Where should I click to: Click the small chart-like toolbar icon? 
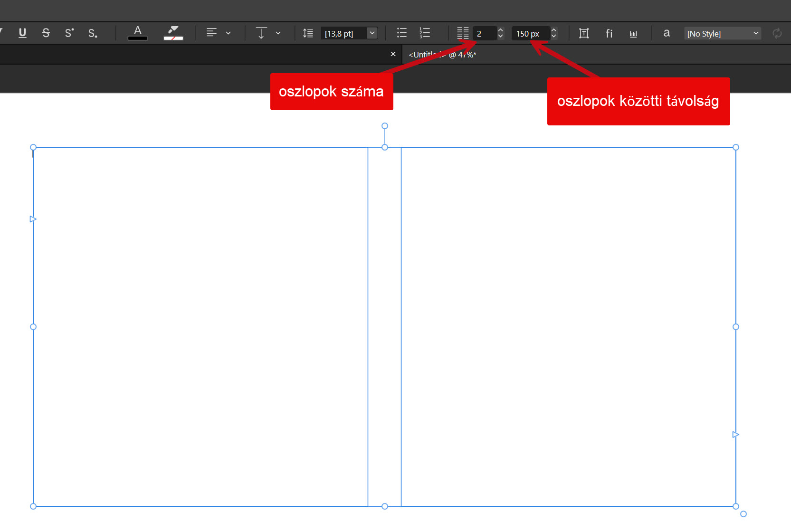tap(633, 34)
